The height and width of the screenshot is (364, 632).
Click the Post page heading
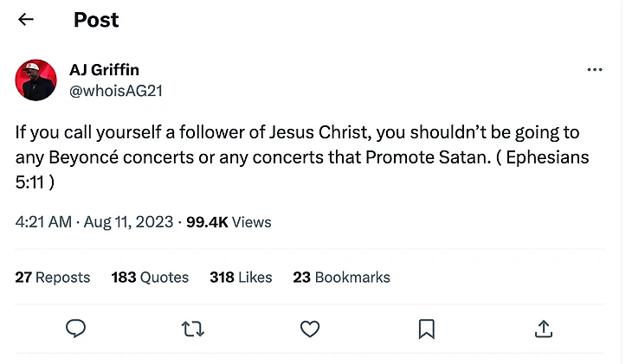(96, 20)
